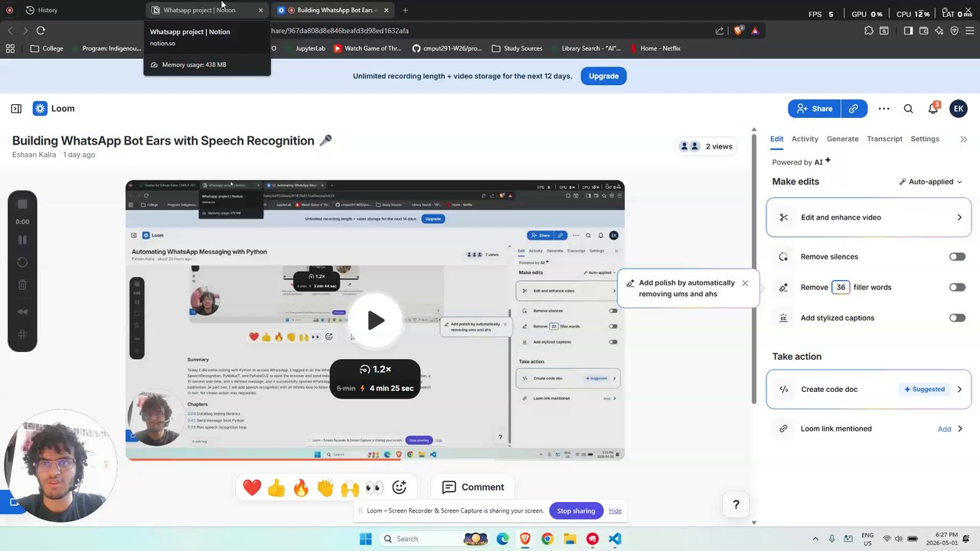The width and height of the screenshot is (980, 551).
Task: Switch to the Activity tab
Action: click(805, 139)
